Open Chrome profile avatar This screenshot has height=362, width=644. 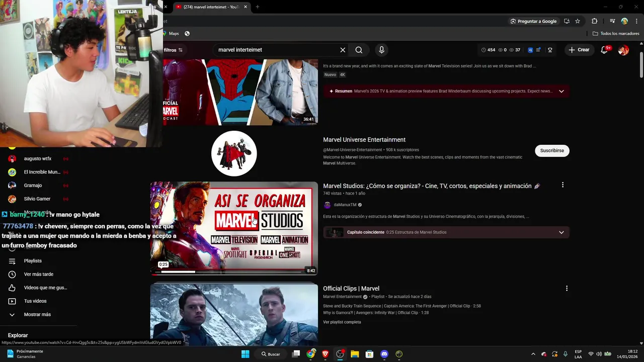(624, 21)
